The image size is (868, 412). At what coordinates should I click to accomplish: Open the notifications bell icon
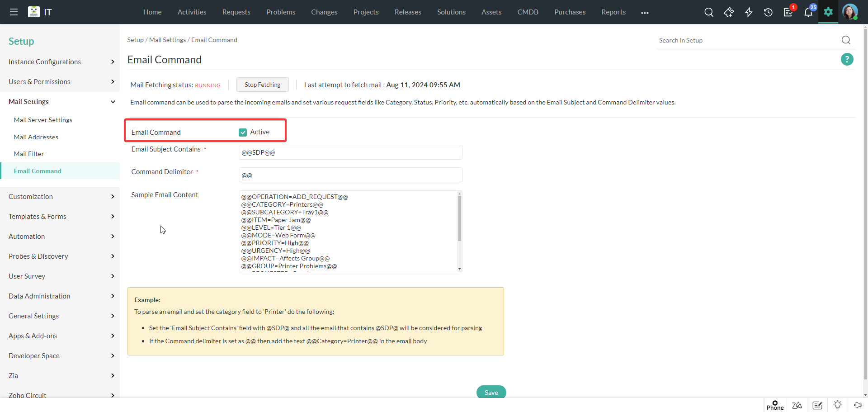[808, 12]
